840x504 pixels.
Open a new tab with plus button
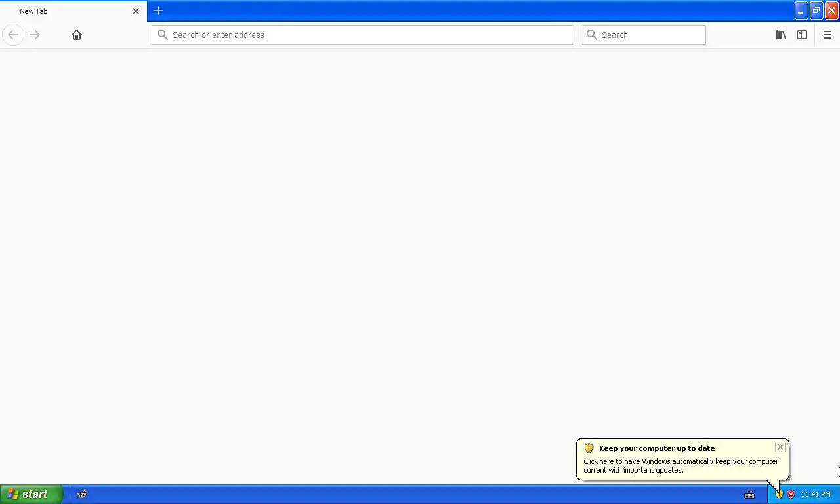[x=158, y=10]
